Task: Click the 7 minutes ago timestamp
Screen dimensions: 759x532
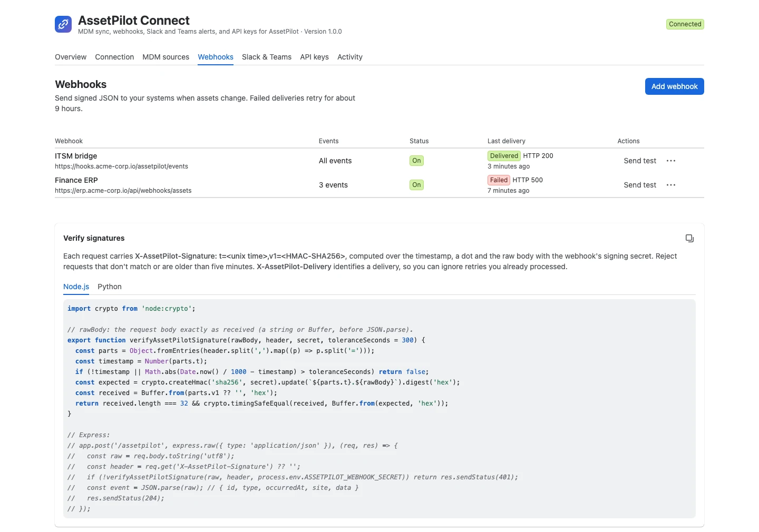Action: coord(509,191)
